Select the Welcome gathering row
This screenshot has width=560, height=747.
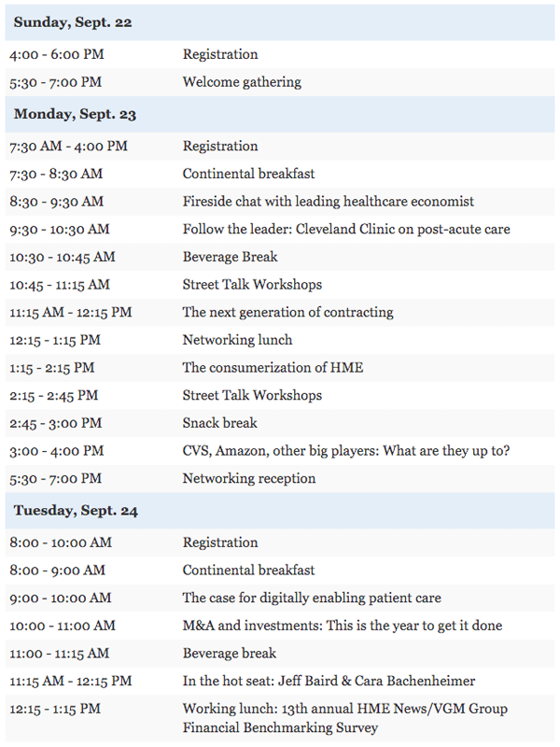pos(280,82)
